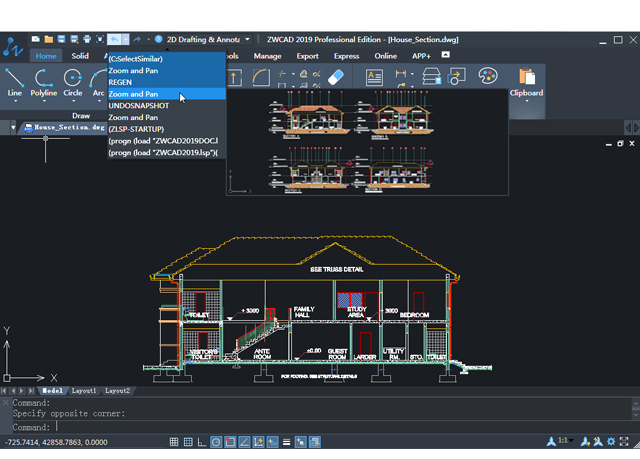Click the Undo arrow button
This screenshot has height=459, width=640.
click(x=114, y=39)
